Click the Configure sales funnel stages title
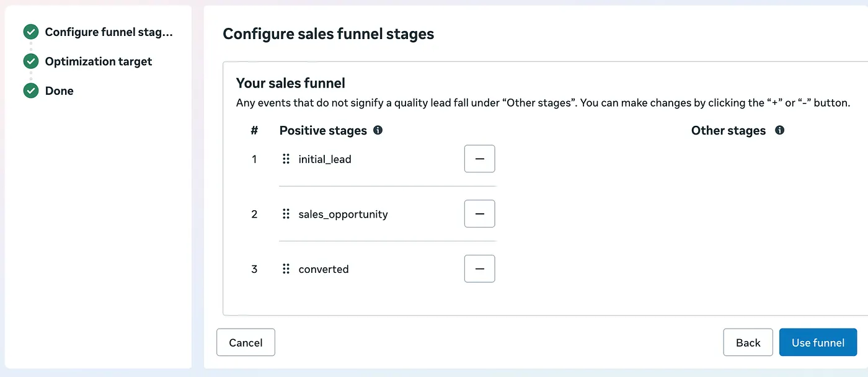 (x=329, y=33)
